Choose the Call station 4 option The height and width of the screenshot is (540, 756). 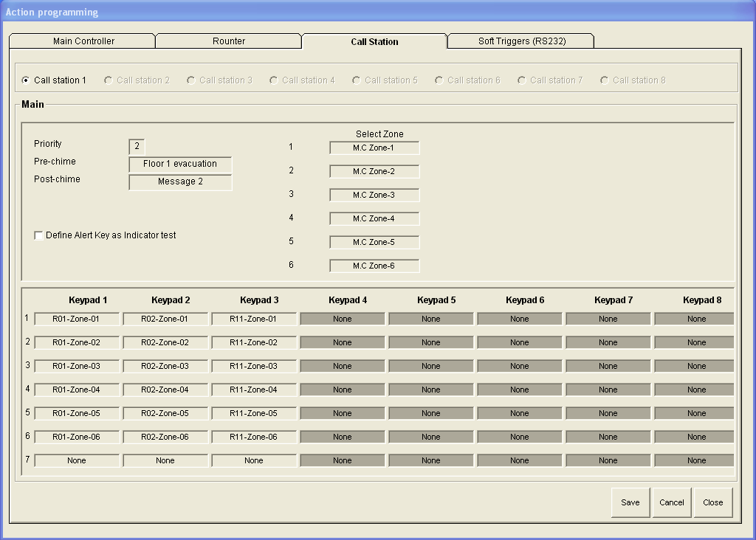click(x=302, y=80)
